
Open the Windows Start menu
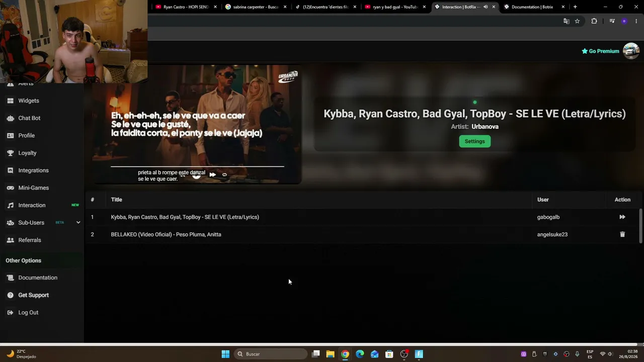pyautogui.click(x=225, y=354)
